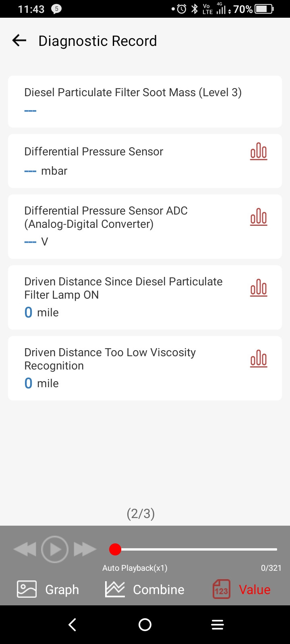Click the red playback slider handle

[x=115, y=549]
